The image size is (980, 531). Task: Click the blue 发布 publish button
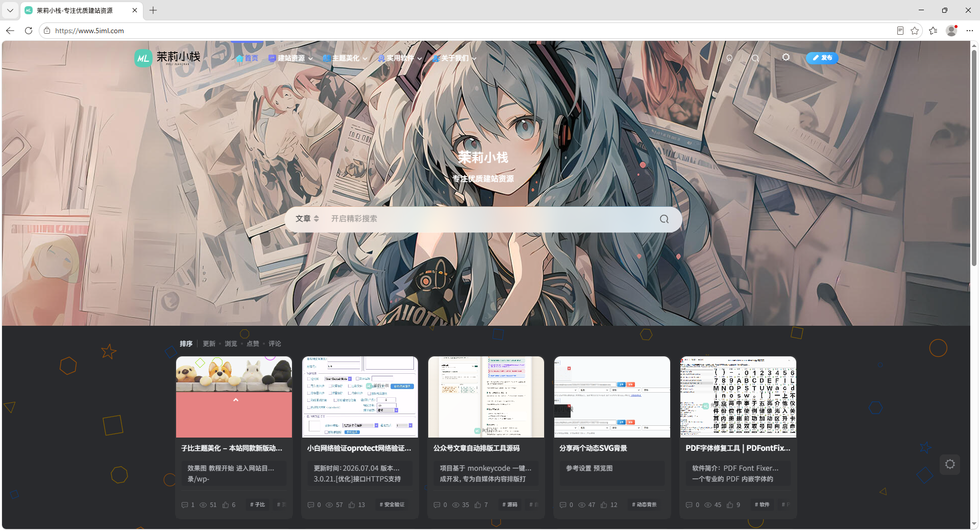click(x=822, y=58)
